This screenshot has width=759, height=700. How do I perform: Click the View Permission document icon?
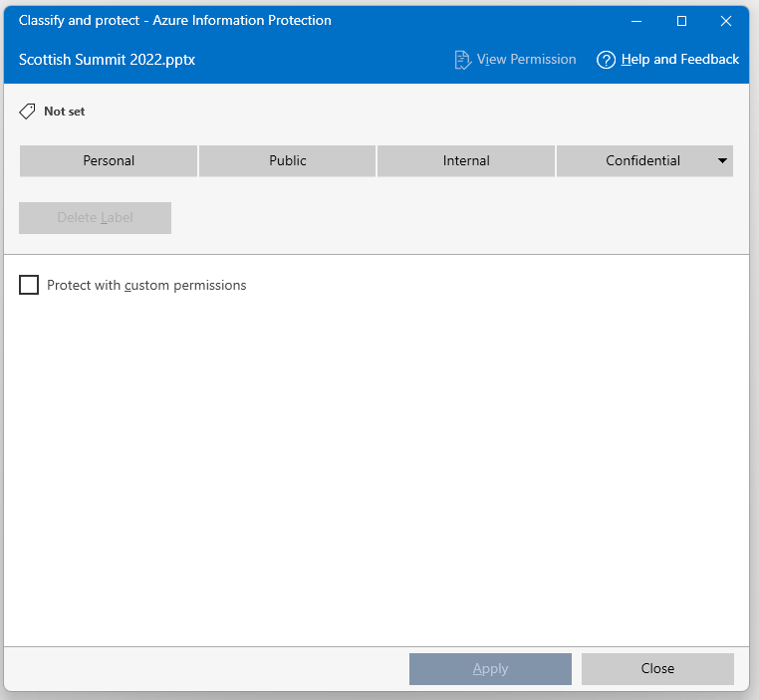[462, 60]
